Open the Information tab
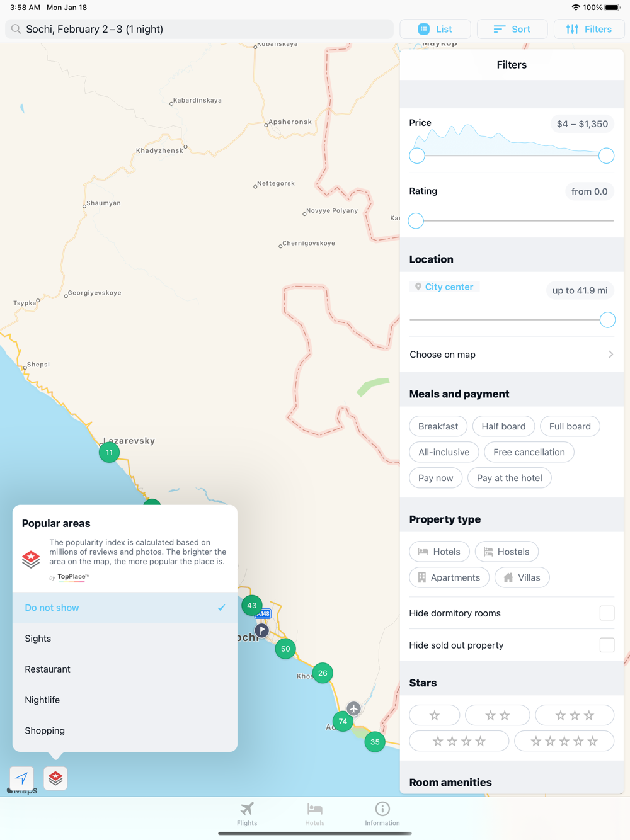 382,814
